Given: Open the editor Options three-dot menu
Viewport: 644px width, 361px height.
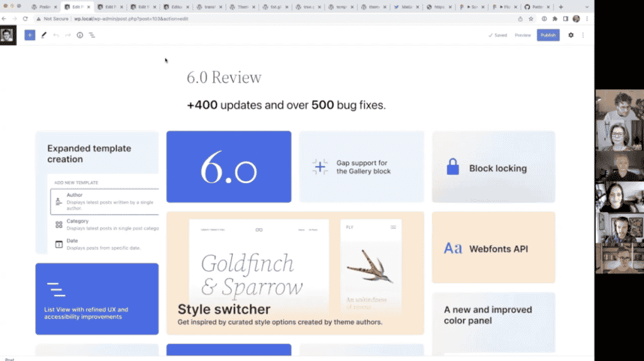Looking at the screenshot, I should pyautogui.click(x=583, y=35).
